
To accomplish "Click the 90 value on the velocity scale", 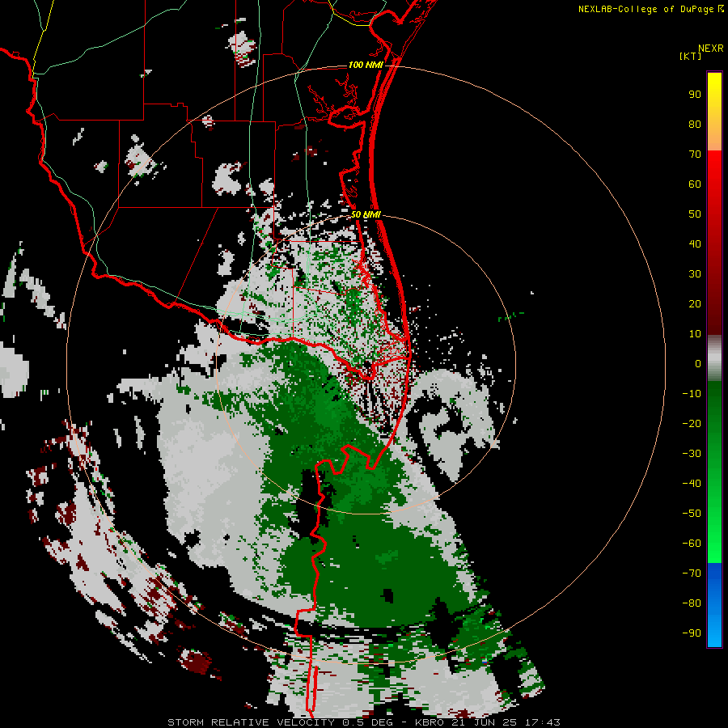I will pyautogui.click(x=695, y=95).
